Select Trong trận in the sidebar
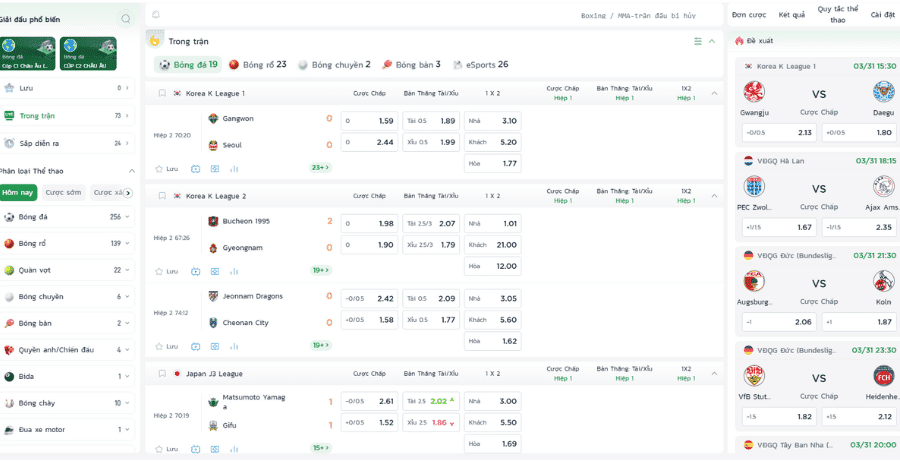This screenshot has width=900, height=462. pos(67,116)
